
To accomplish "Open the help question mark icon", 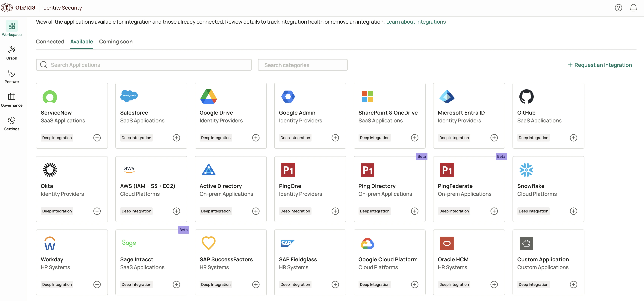I will tap(618, 8).
